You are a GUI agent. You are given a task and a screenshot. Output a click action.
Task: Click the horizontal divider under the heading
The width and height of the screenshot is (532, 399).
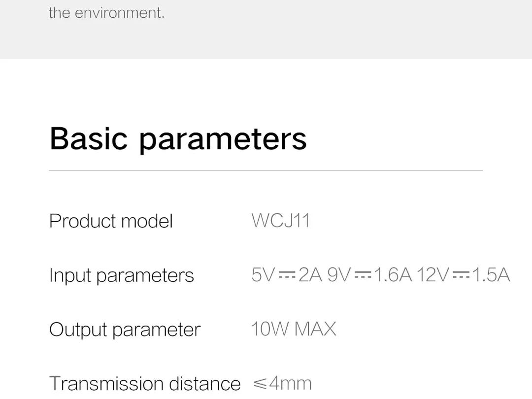pyautogui.click(x=266, y=170)
